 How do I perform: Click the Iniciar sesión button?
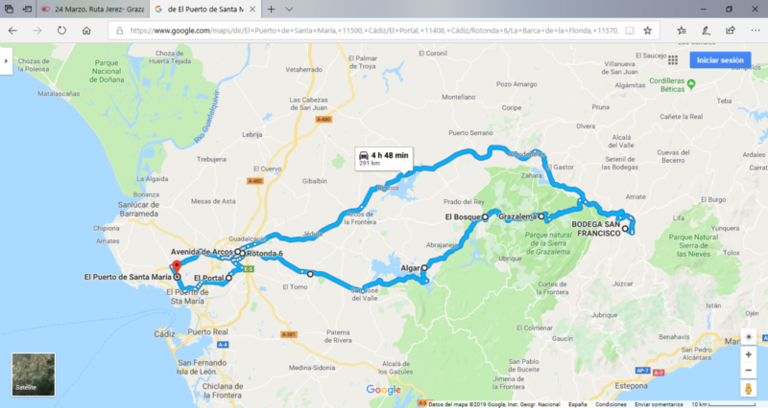coord(720,60)
